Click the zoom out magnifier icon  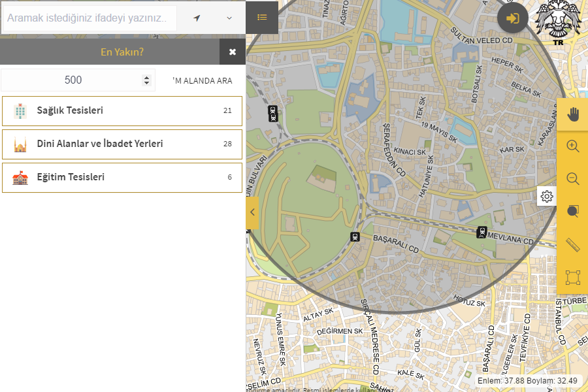pos(572,179)
